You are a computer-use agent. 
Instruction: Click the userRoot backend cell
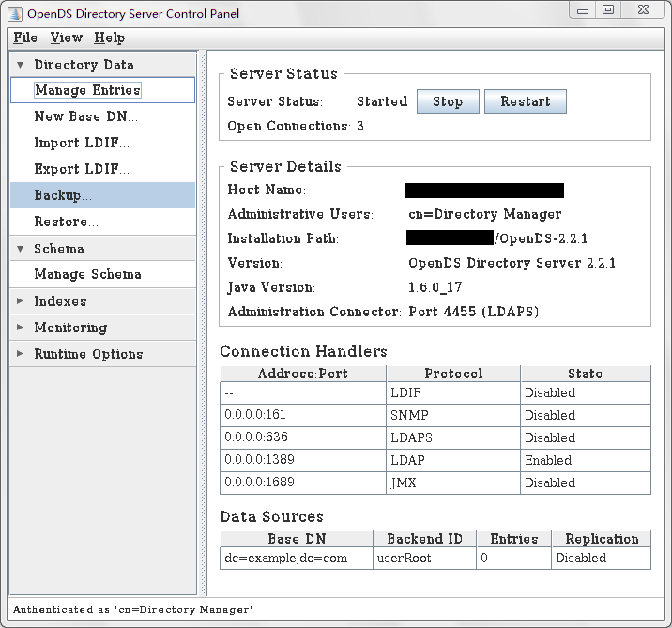pos(425,559)
